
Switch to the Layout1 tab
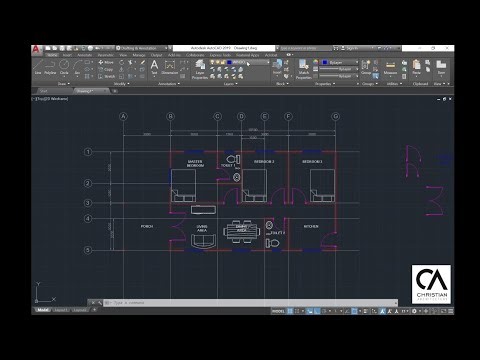point(60,310)
